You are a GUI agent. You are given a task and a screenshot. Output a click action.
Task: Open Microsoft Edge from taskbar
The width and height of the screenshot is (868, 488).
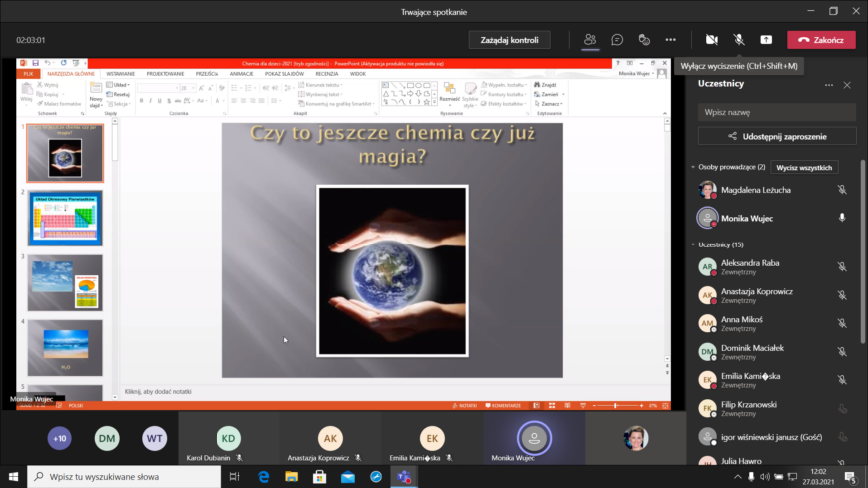pyautogui.click(x=264, y=476)
